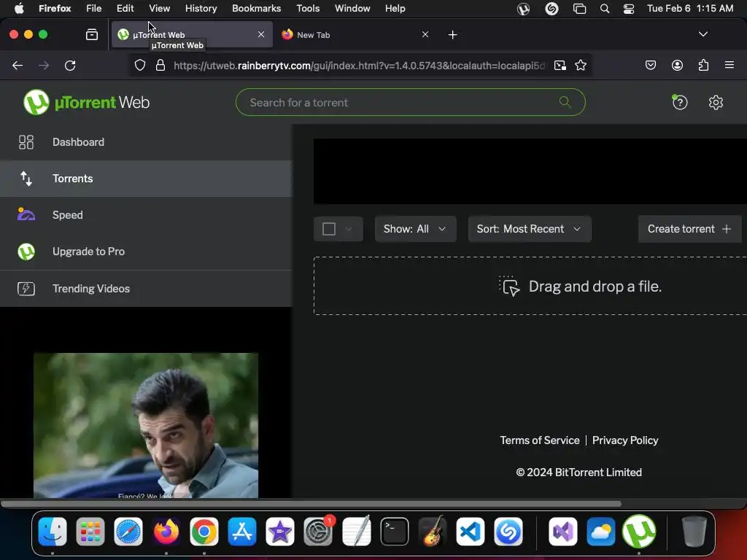
Task: Click the site security padlock icon
Action: (160, 65)
